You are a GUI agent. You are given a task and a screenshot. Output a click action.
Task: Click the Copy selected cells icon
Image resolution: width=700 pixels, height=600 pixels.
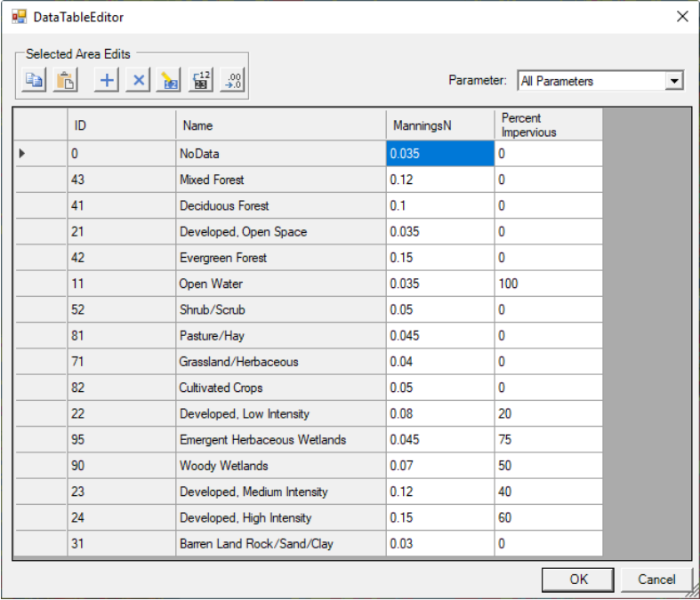point(34,81)
